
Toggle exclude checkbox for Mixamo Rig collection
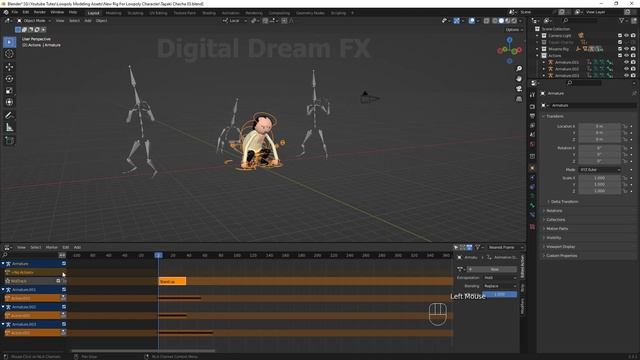(620, 49)
